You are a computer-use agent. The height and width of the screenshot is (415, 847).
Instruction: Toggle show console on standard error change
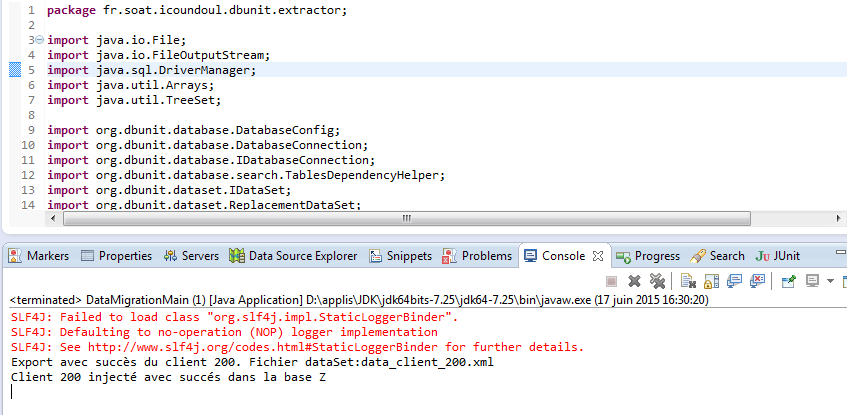click(x=758, y=281)
